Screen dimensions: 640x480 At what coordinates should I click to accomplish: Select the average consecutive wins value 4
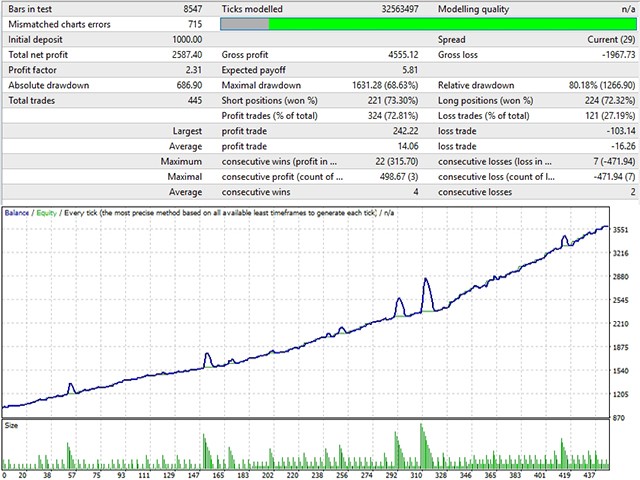pos(416,192)
